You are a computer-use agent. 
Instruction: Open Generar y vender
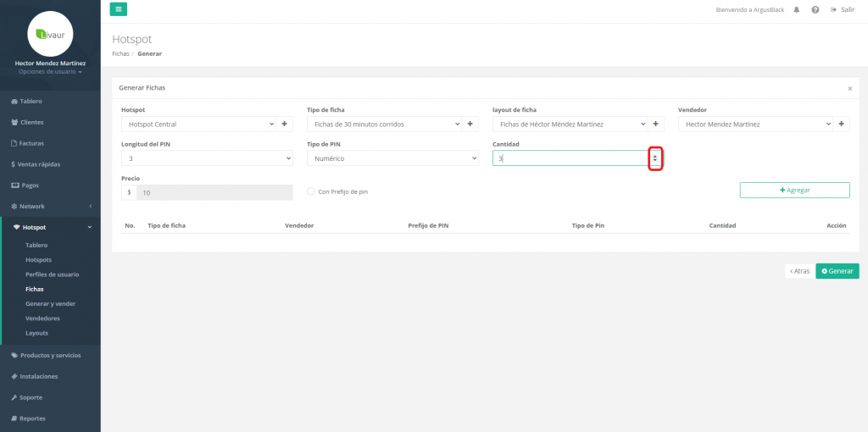point(50,304)
